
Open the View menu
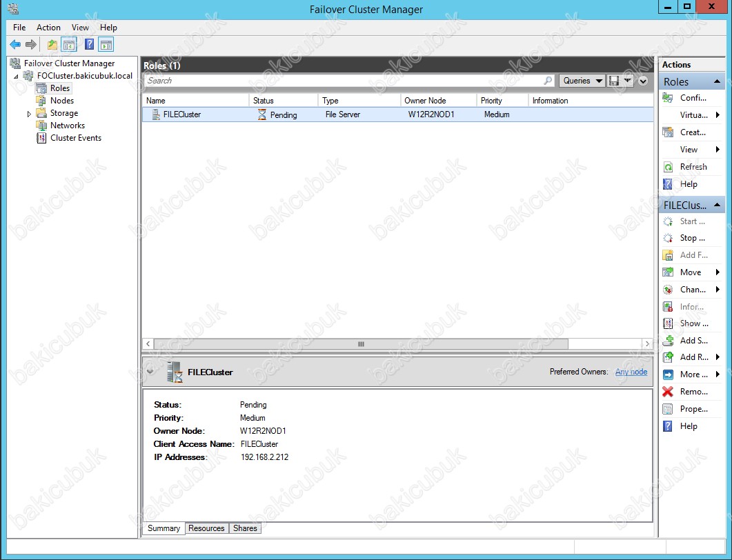click(80, 28)
